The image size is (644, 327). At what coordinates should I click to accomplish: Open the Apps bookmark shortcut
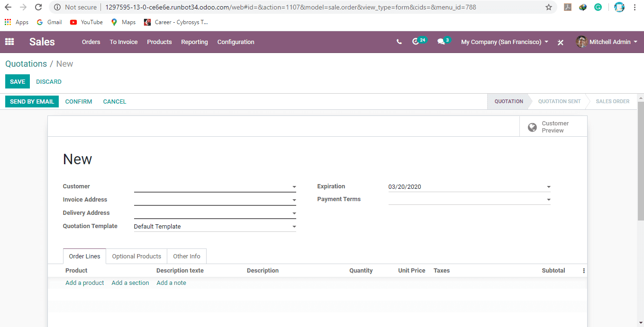[x=17, y=22]
